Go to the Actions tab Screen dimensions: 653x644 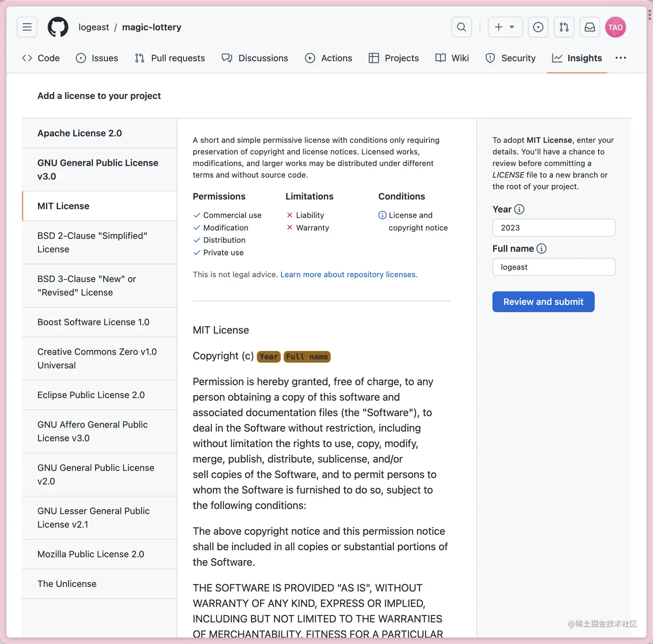(x=329, y=58)
